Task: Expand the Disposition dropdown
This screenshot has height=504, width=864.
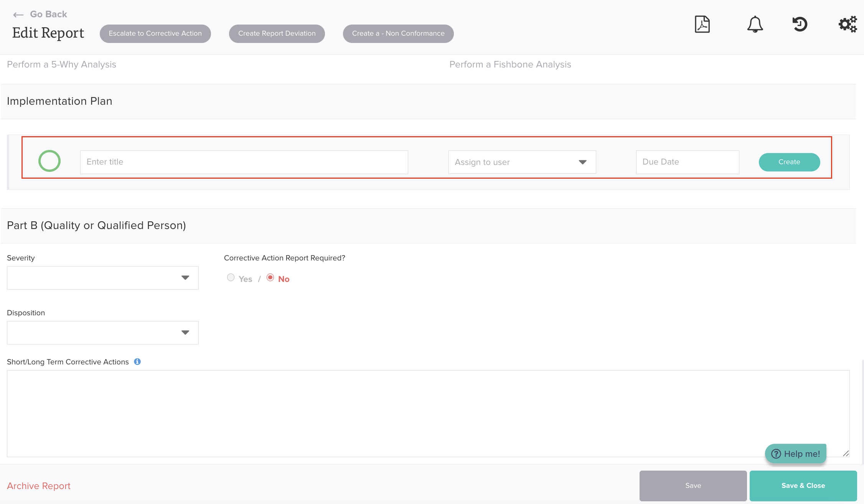Action: click(103, 333)
